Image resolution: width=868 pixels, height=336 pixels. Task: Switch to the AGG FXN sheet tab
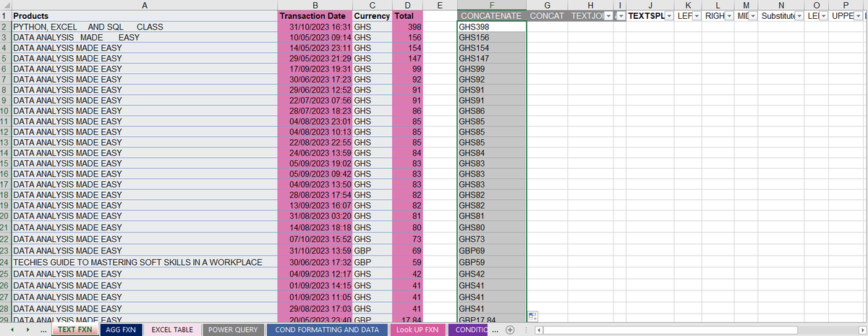pos(121,330)
